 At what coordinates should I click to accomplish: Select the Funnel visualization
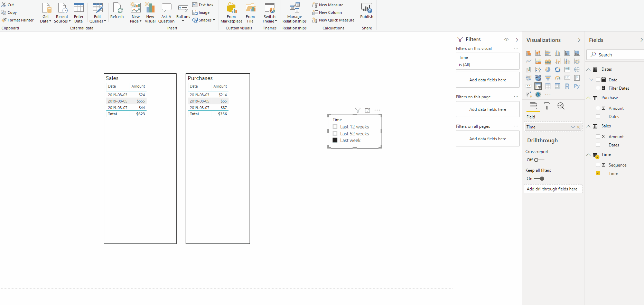click(x=548, y=78)
